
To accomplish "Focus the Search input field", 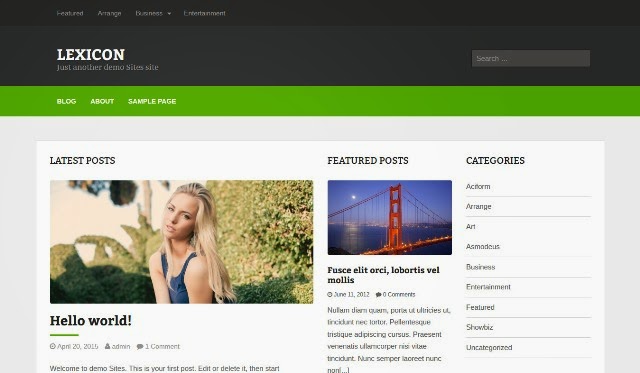I will tap(531, 58).
